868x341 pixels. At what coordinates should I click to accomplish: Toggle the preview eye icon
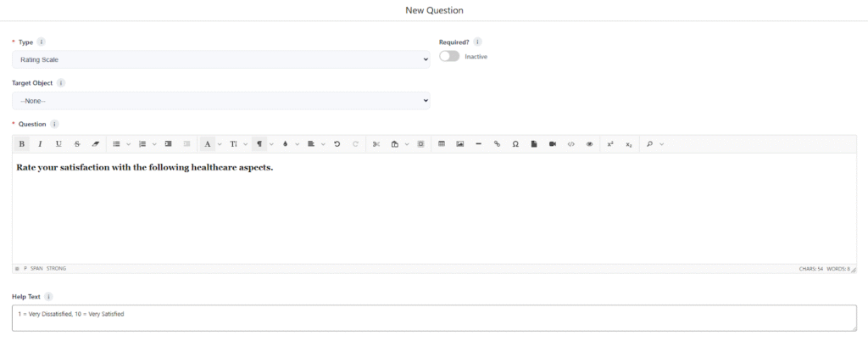[x=590, y=144]
